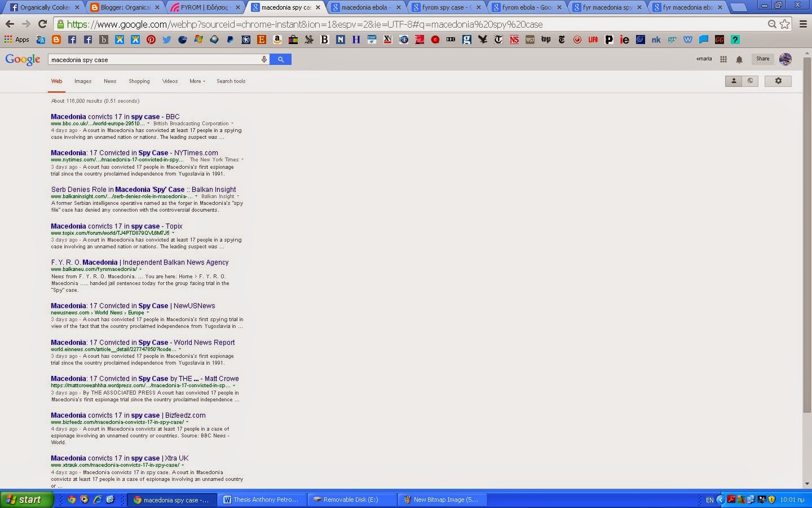This screenshot has height=508, width=812.
Task: Open the Google apps grid
Action: pyautogui.click(x=723, y=59)
